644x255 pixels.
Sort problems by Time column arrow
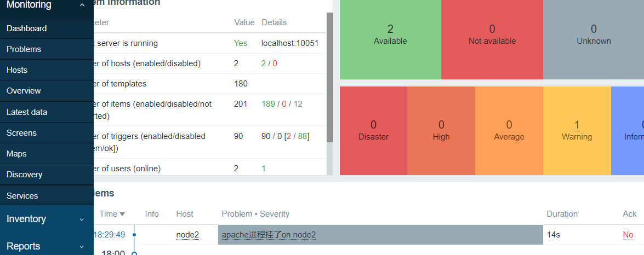(x=122, y=214)
